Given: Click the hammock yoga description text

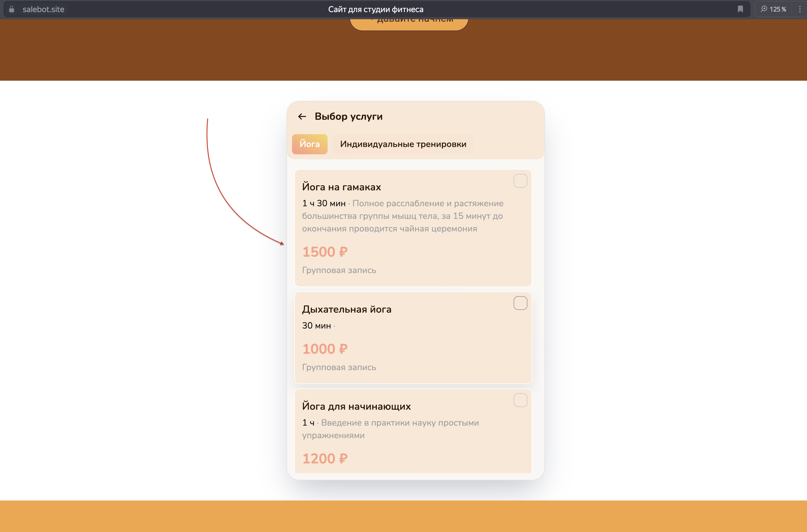Looking at the screenshot, I should (402, 216).
